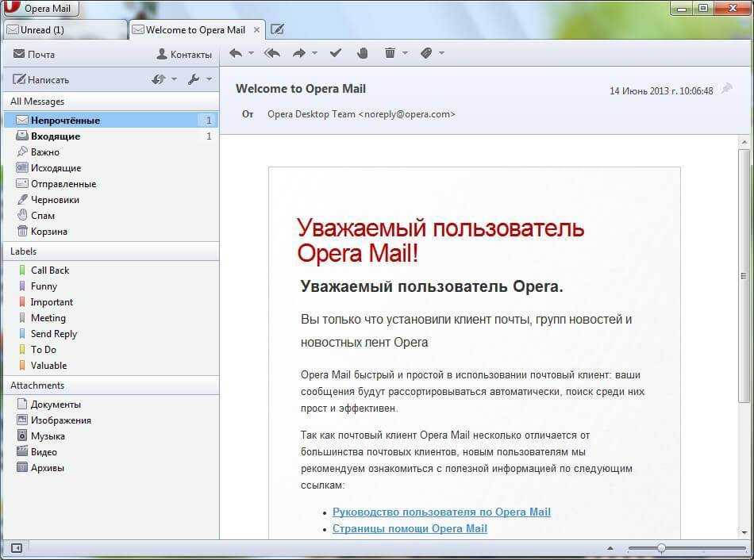Click the Label tag icon
754x560 pixels.
426,53
